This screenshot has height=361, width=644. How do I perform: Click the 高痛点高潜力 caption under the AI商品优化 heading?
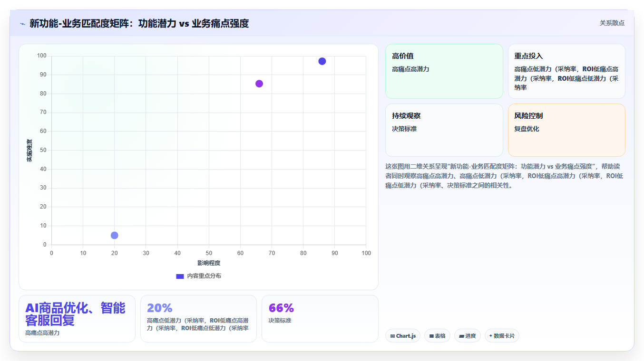(42, 333)
